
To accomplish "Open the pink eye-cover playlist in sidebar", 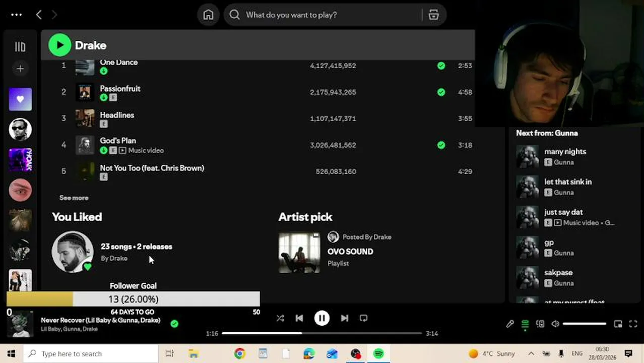I will tap(20, 190).
